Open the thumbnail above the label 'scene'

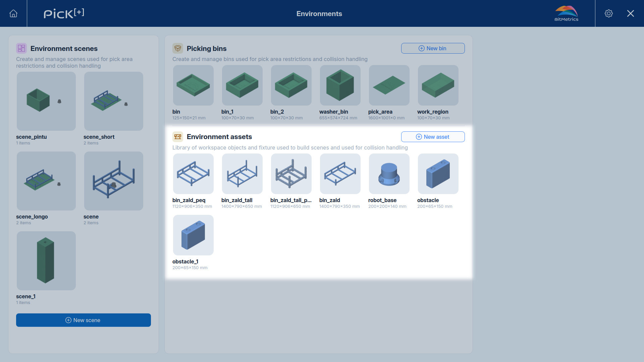[114, 181]
